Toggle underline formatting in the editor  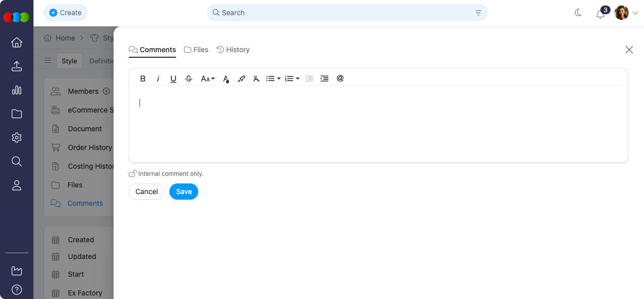pos(173,79)
